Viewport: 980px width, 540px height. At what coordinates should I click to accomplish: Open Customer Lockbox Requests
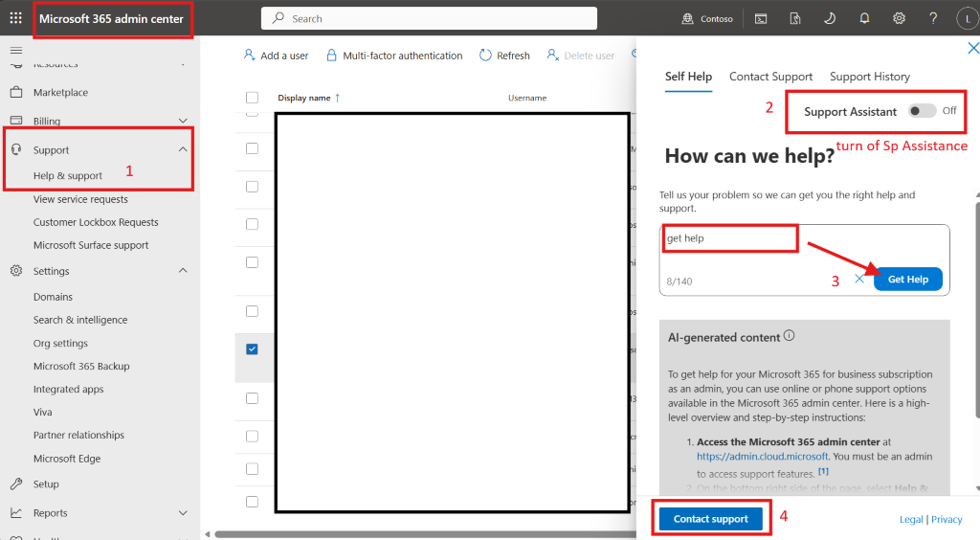96,222
